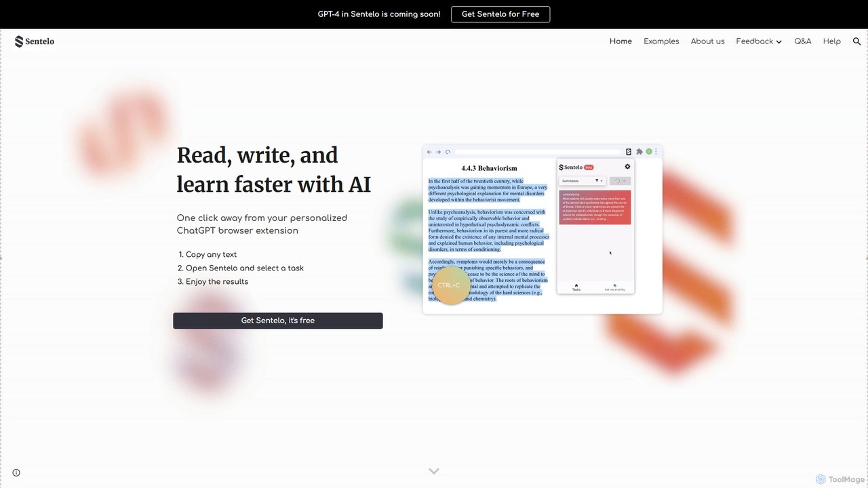Select "Open Sentelo and select a task" step
Screen dimensions: 868x488
point(245,268)
